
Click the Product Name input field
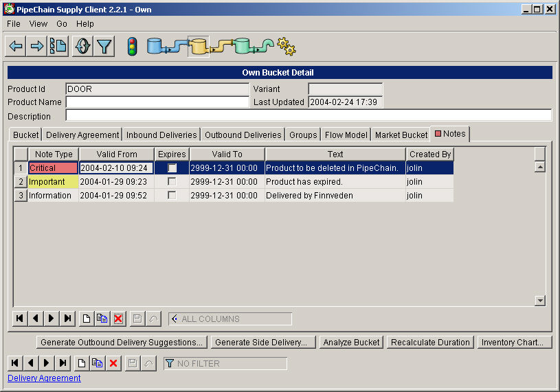click(x=157, y=102)
